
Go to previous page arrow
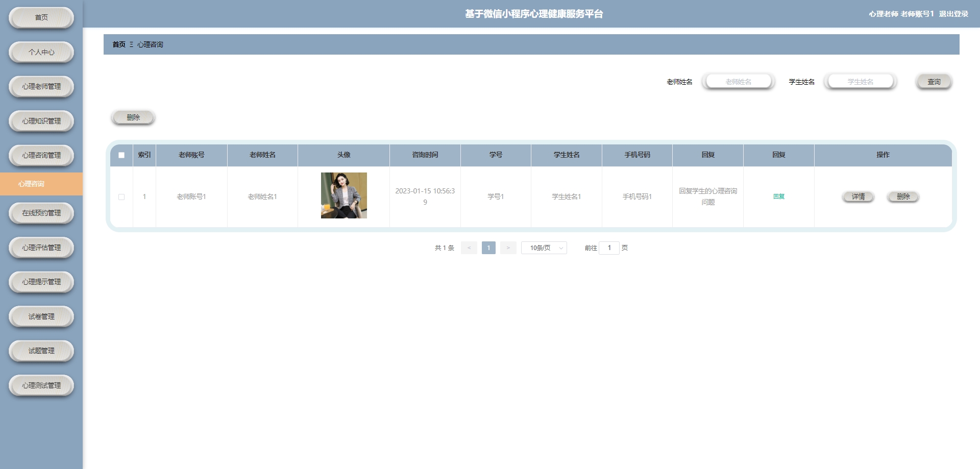pyautogui.click(x=469, y=248)
